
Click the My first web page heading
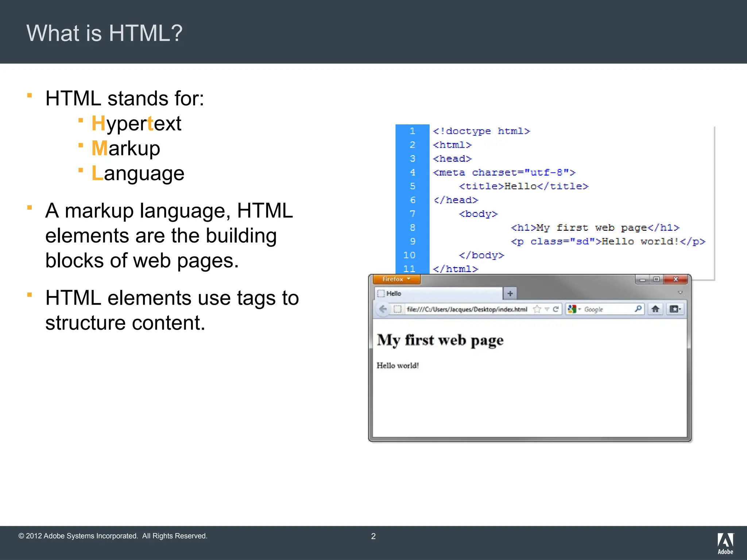[440, 340]
